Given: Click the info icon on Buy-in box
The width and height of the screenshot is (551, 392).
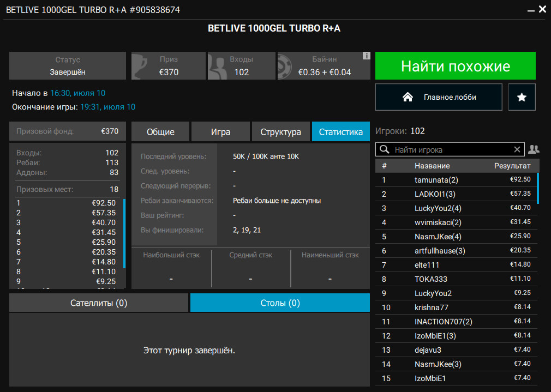Looking at the screenshot, I should pyautogui.click(x=366, y=56).
